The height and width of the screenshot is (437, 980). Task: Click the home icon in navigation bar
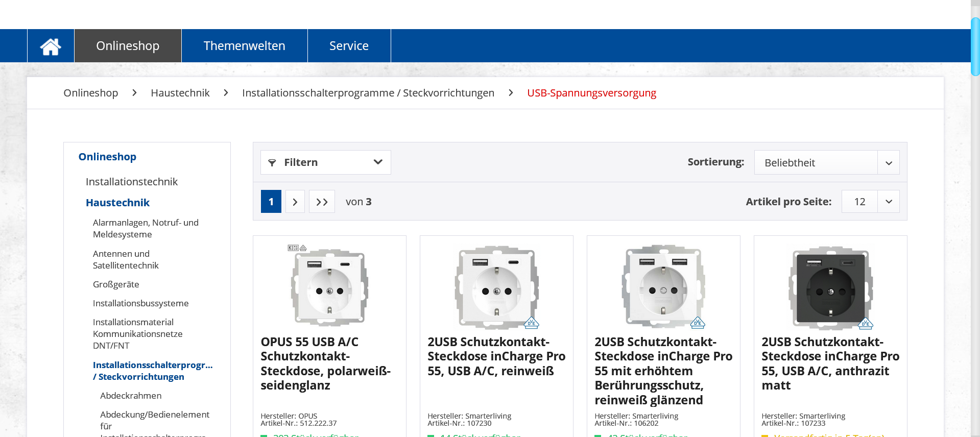51,46
